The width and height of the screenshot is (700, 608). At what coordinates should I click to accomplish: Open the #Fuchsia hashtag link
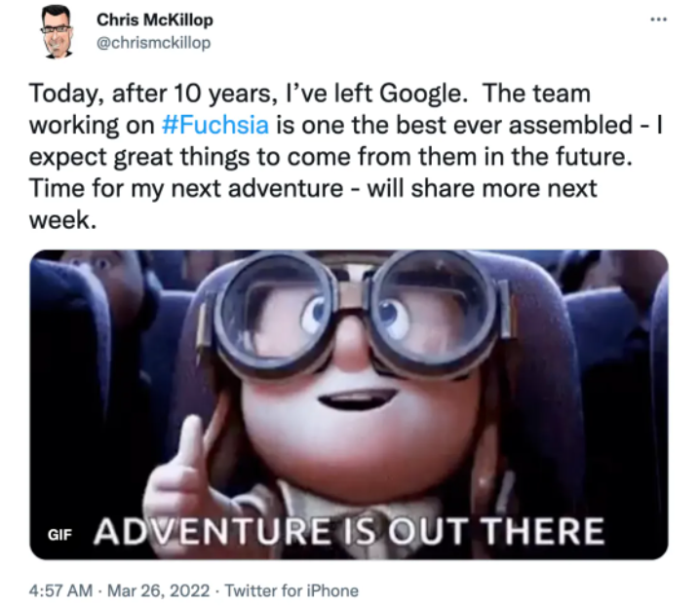tap(215, 125)
